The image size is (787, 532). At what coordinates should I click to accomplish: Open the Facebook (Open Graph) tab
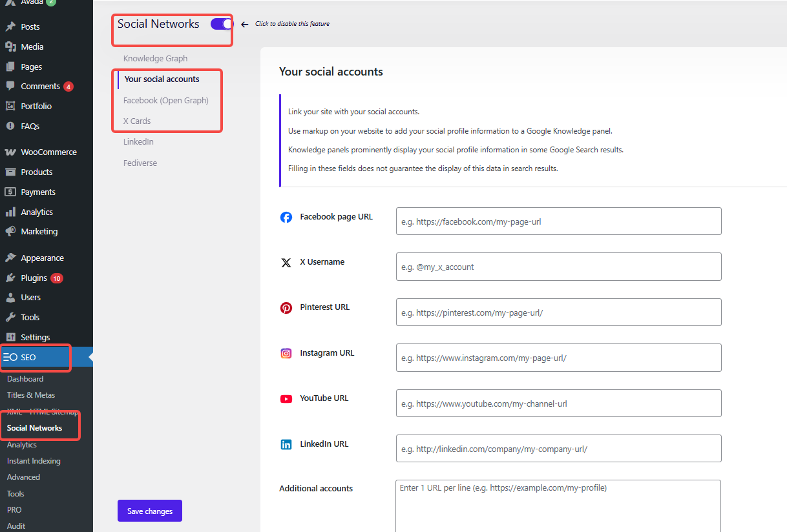pyautogui.click(x=166, y=100)
